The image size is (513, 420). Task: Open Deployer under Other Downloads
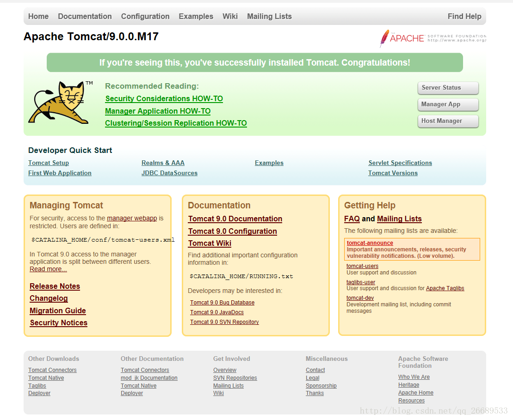click(x=39, y=393)
